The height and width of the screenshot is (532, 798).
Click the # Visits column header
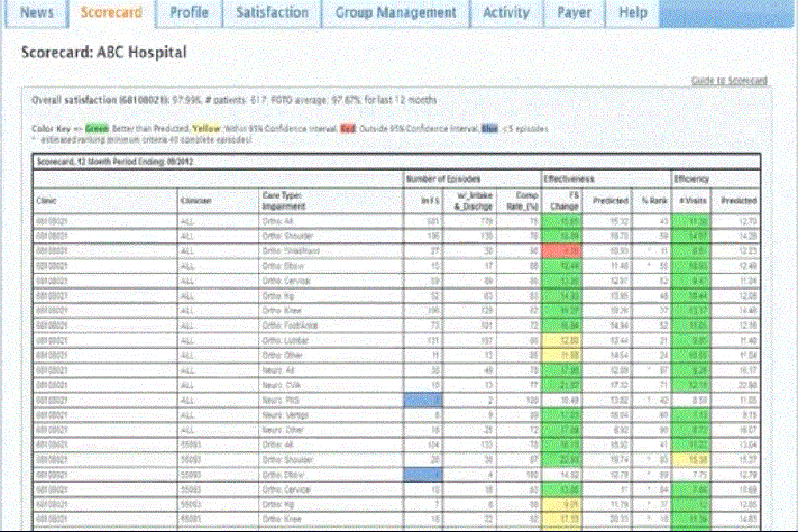pos(691,201)
